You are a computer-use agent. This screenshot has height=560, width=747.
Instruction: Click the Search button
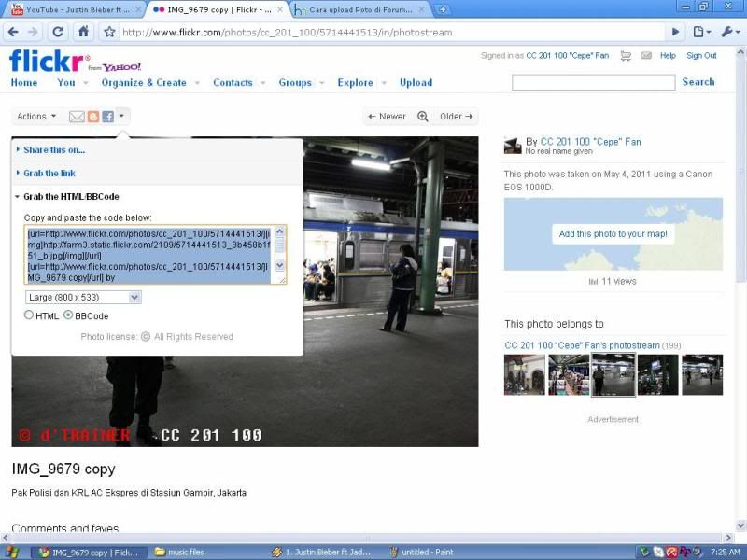pyautogui.click(x=698, y=82)
